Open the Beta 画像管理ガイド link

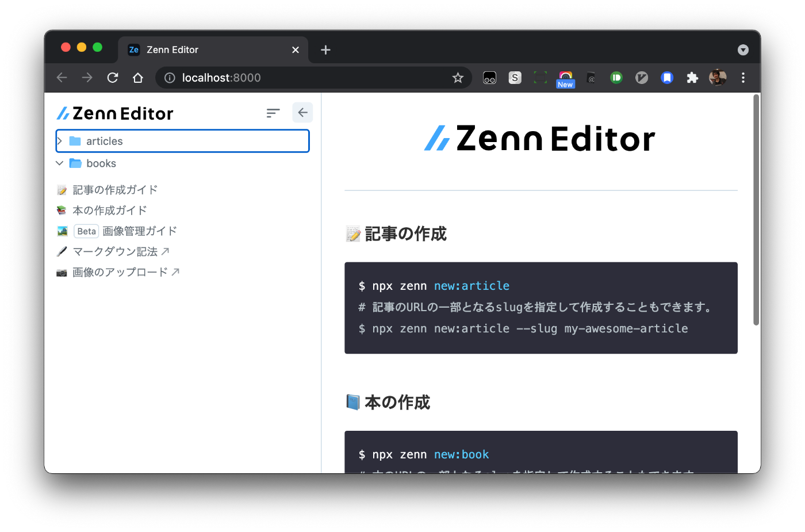pyautogui.click(x=117, y=231)
